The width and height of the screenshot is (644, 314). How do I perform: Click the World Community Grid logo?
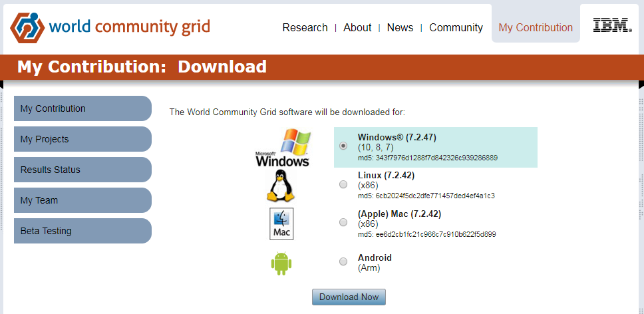pyautogui.click(x=110, y=27)
